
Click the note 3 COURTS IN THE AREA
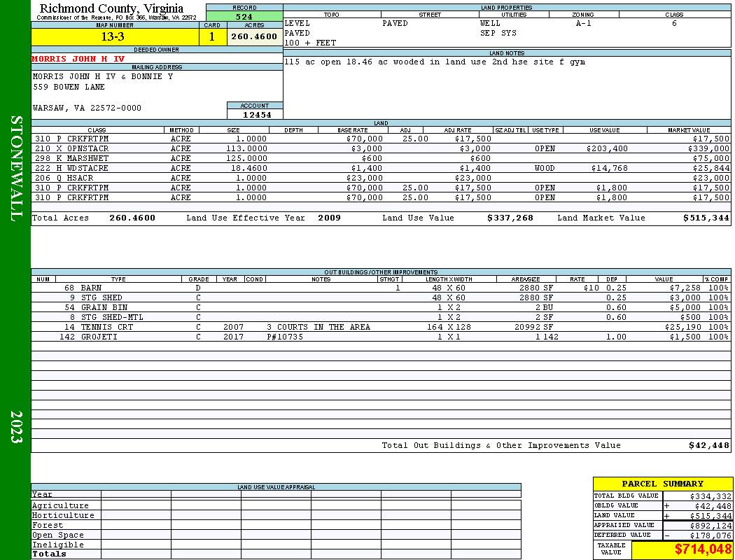click(x=318, y=327)
